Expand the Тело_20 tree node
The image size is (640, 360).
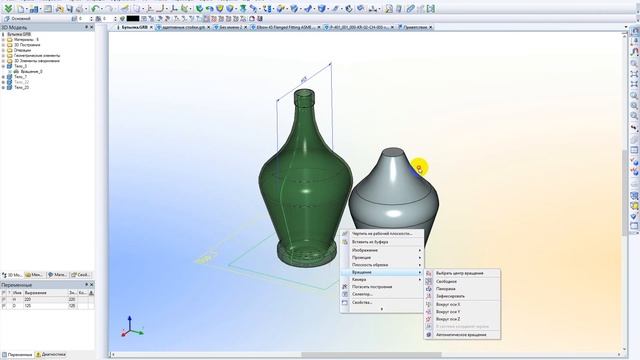pyautogui.click(x=4, y=87)
